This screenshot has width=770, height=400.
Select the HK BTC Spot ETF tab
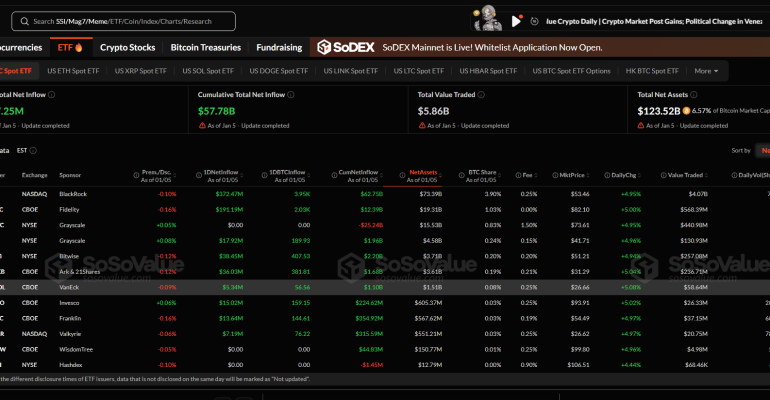point(652,71)
